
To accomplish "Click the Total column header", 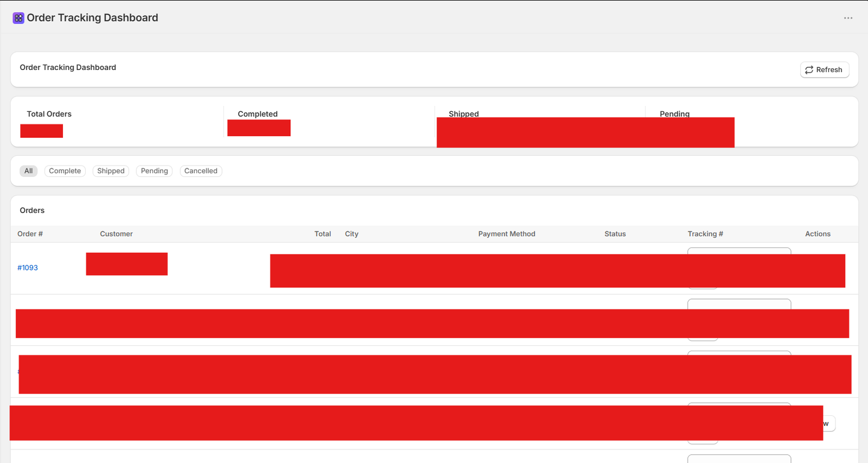I will tap(323, 234).
